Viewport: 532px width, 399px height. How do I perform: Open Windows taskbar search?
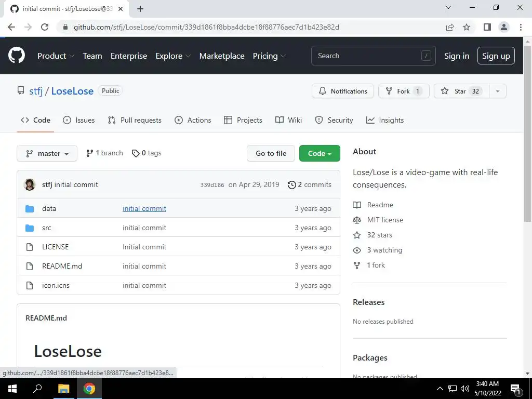37,389
